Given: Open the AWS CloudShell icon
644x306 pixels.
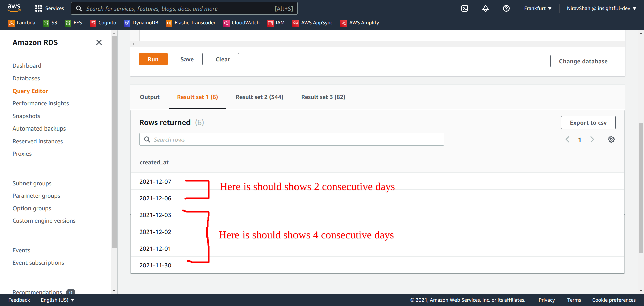Looking at the screenshot, I should (x=464, y=8).
